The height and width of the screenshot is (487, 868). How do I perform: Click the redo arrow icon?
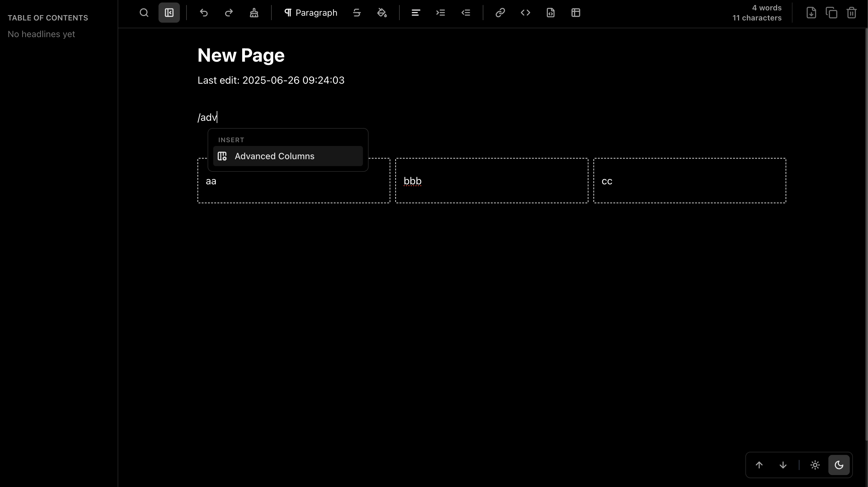[x=229, y=13]
